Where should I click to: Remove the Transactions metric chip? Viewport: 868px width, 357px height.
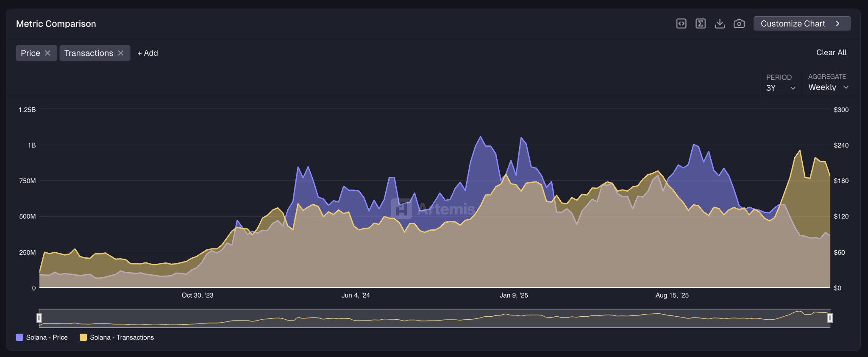pos(121,53)
